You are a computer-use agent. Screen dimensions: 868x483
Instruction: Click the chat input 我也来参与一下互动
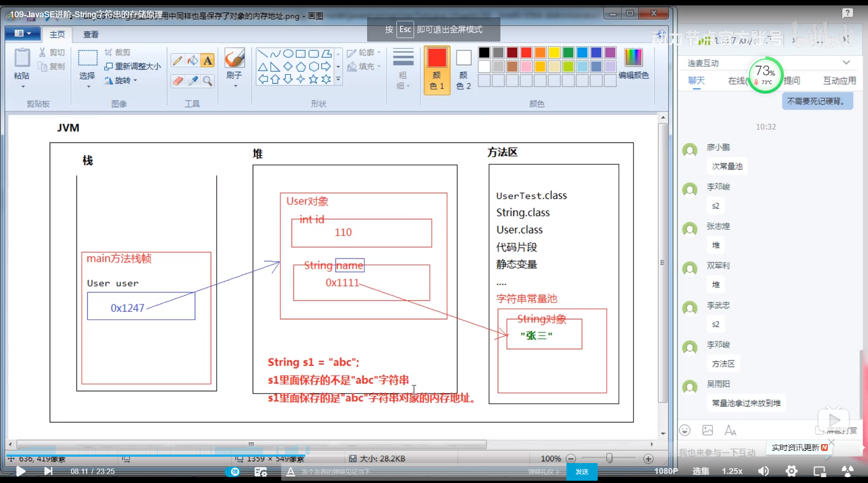pos(717,453)
